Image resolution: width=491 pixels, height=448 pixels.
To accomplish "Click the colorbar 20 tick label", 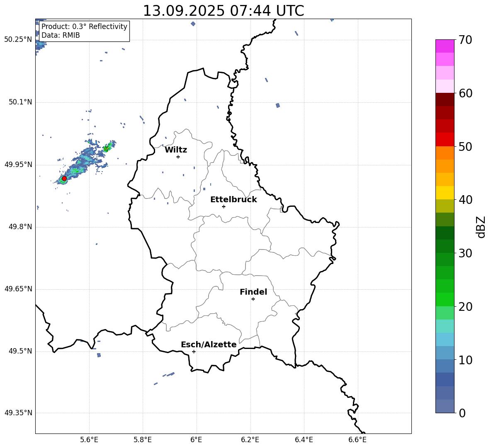I will [x=465, y=306].
